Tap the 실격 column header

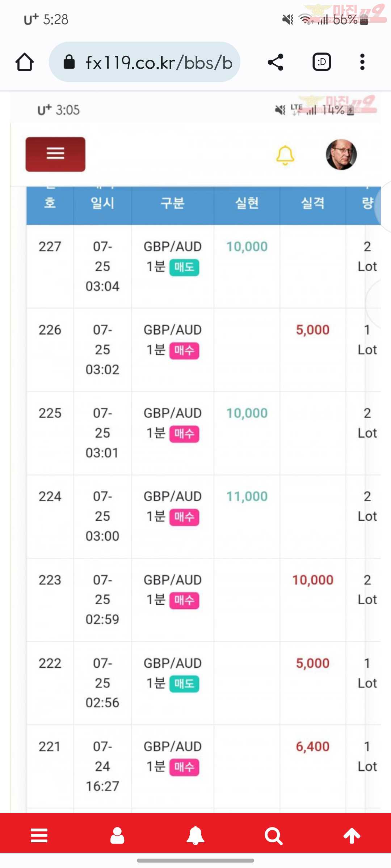(313, 203)
